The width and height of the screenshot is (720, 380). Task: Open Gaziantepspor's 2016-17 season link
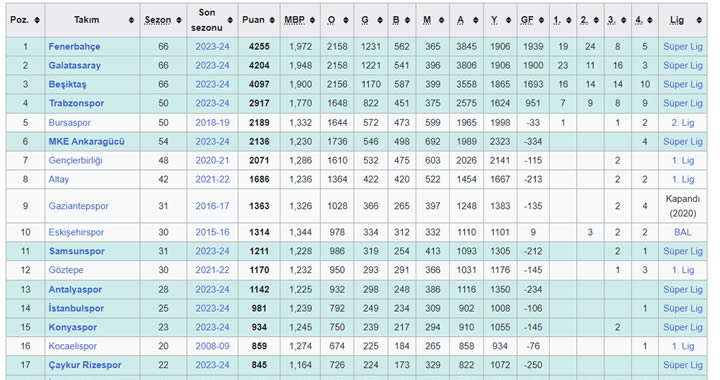pos(212,206)
